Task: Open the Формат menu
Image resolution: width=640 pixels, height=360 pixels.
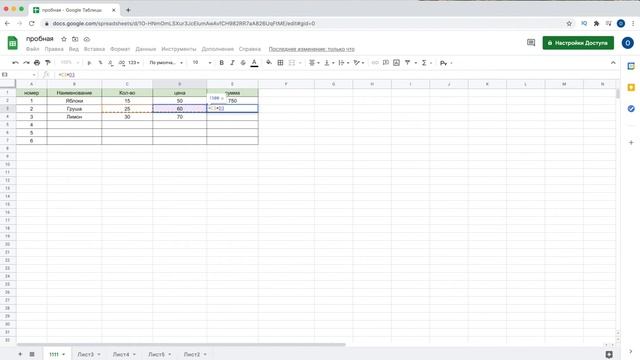Action: [120, 49]
